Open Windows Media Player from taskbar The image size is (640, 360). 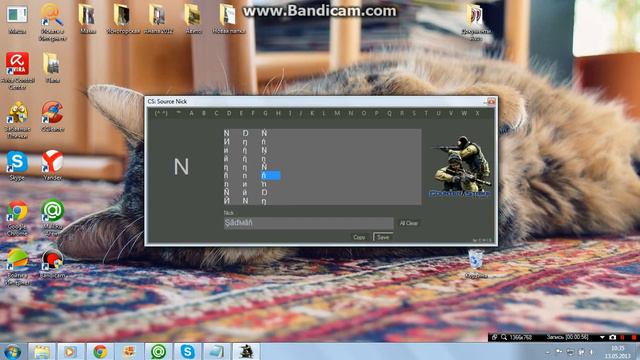[71, 352]
